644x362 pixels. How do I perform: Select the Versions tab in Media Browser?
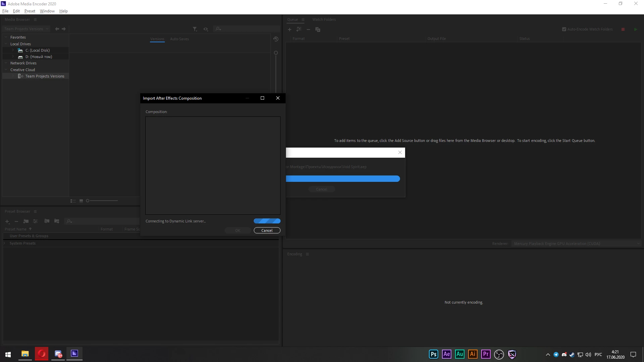coord(157,39)
